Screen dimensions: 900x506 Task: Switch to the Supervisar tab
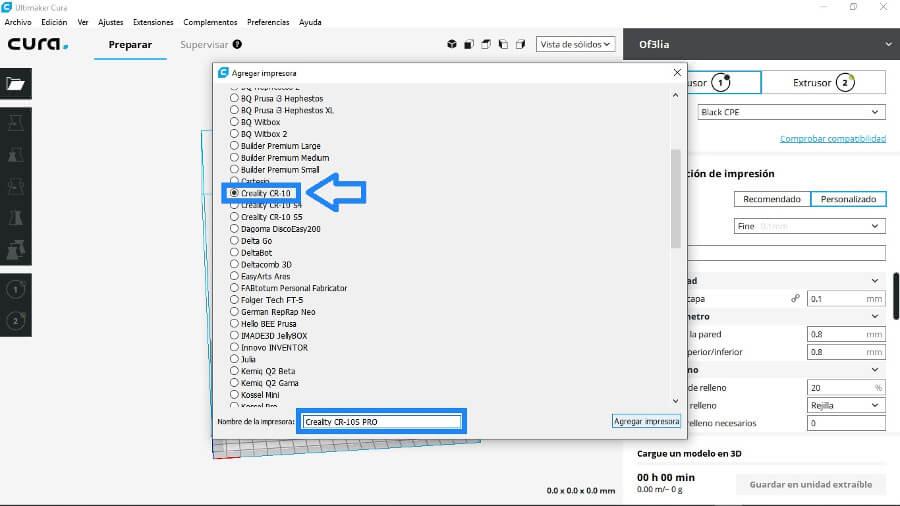(x=204, y=44)
